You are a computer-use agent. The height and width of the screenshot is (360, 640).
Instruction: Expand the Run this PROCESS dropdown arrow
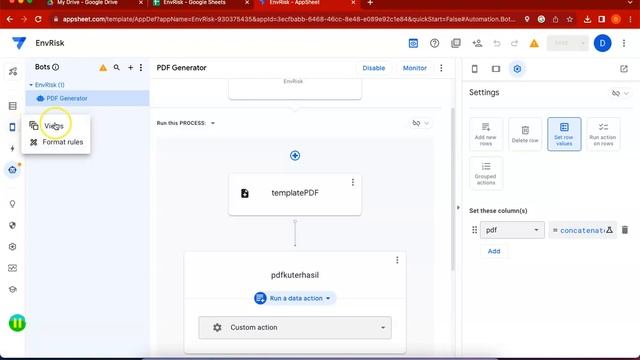click(x=213, y=123)
